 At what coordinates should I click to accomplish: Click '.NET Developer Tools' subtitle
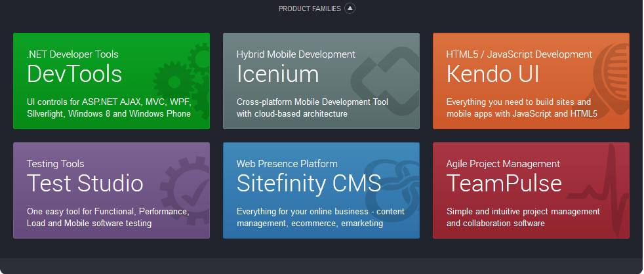[73, 54]
